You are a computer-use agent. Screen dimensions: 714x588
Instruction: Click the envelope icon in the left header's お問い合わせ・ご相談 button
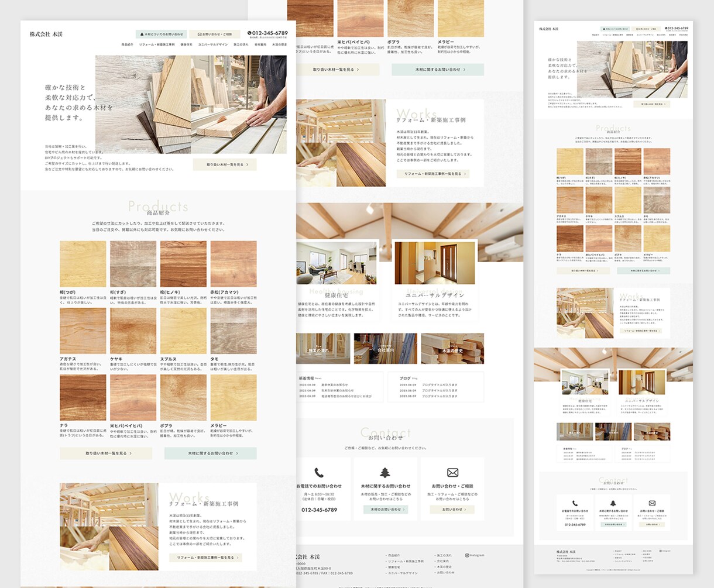pyautogui.click(x=200, y=34)
